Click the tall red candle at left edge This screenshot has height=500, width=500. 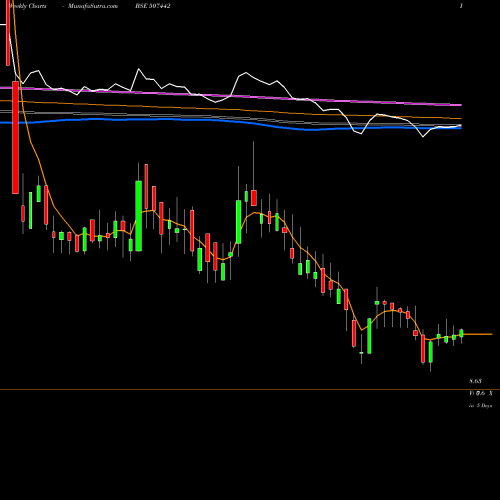coord(15,137)
